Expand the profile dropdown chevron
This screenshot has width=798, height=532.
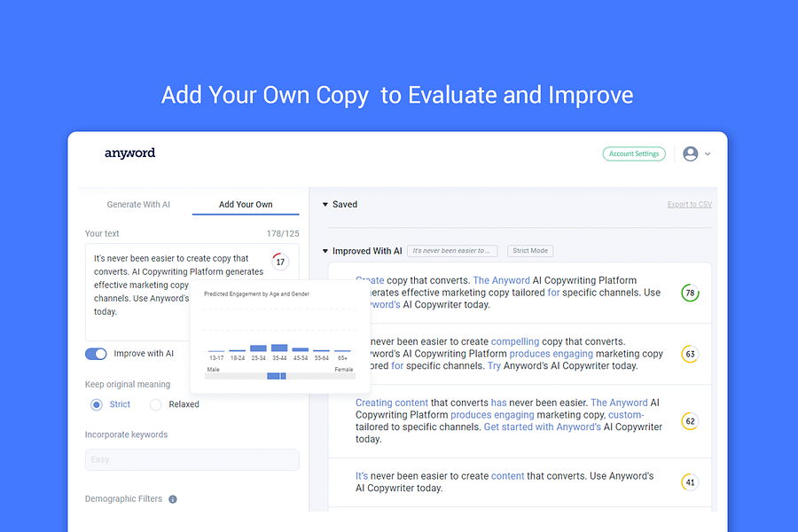(x=708, y=153)
